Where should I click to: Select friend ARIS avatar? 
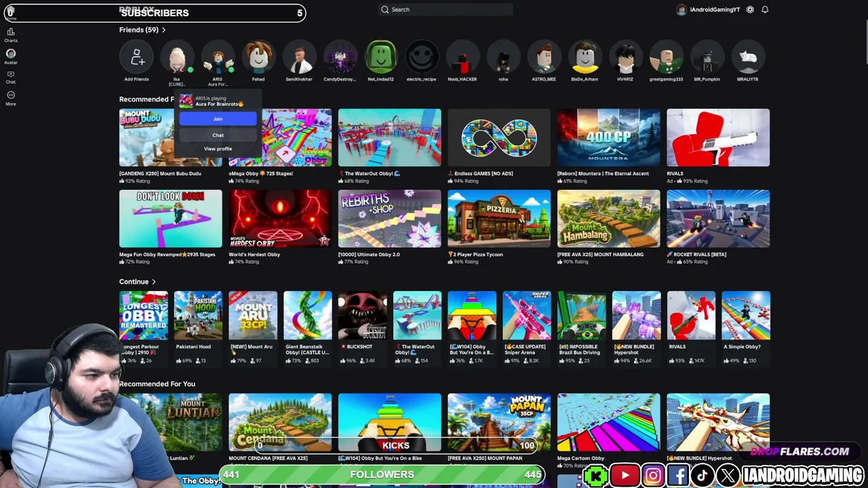pyautogui.click(x=218, y=58)
